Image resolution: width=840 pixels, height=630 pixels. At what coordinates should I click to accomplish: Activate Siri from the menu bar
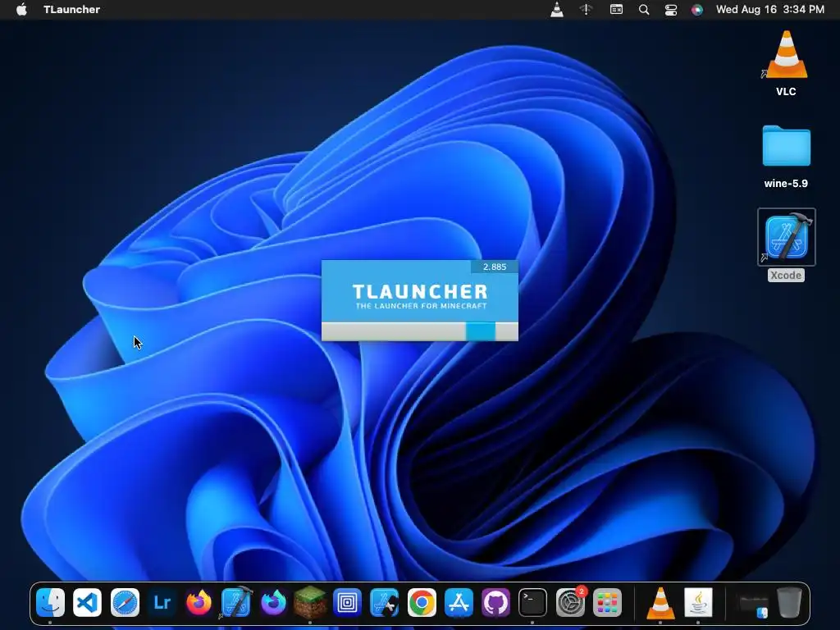coord(697,10)
